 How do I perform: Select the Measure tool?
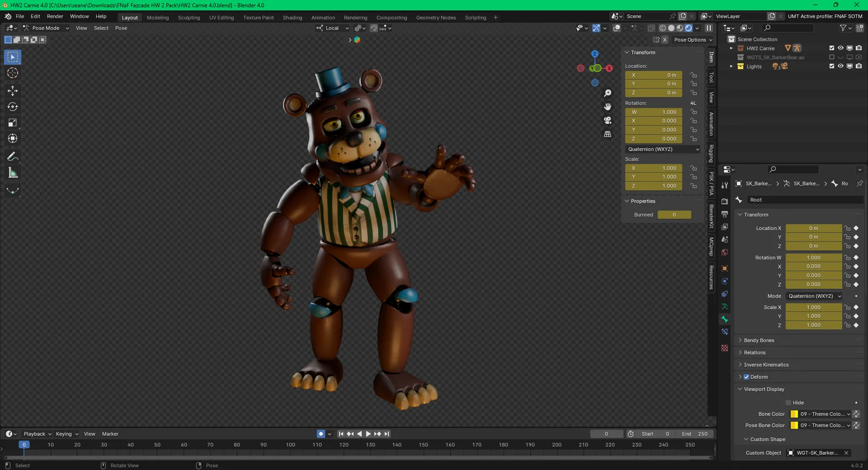12,173
